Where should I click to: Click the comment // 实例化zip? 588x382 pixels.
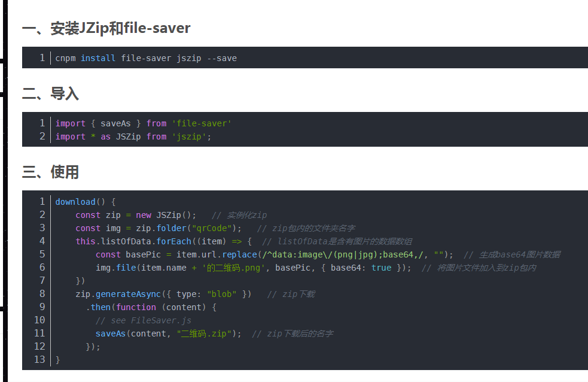(239, 215)
